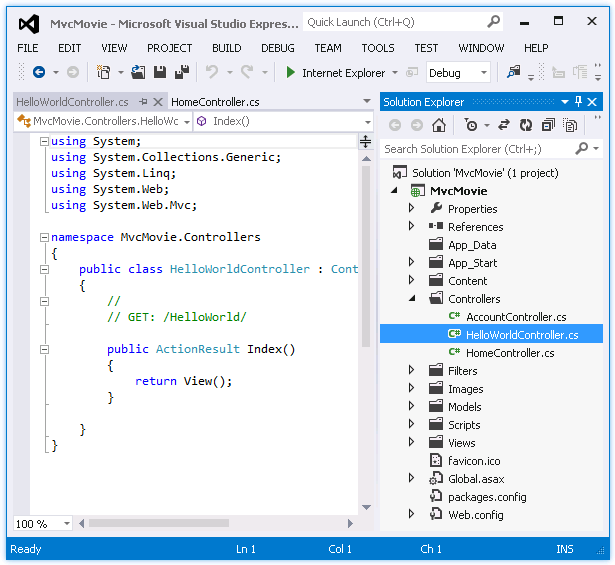The image size is (615, 565).
Task: Click Collapse All icon in Solution Explorer
Action: [548, 125]
